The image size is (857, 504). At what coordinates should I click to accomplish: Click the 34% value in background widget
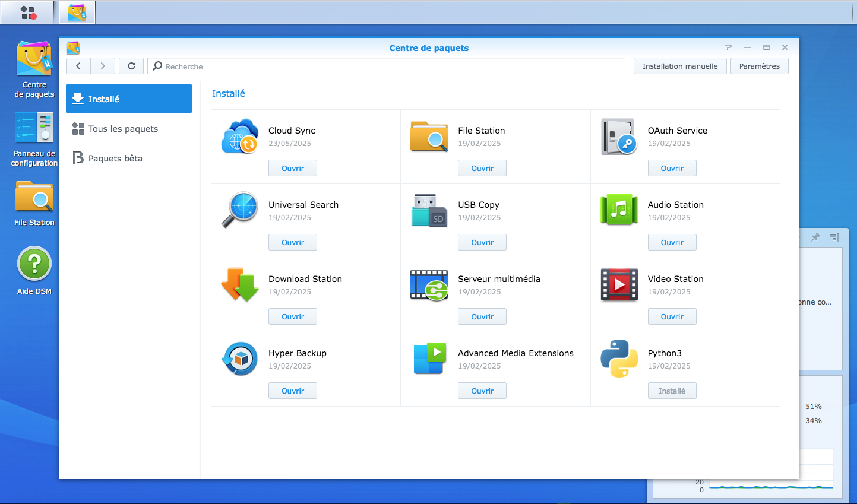814,421
